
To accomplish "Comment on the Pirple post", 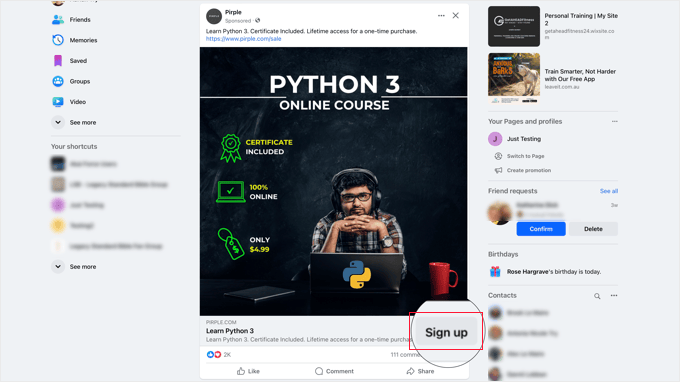I will tap(334, 371).
